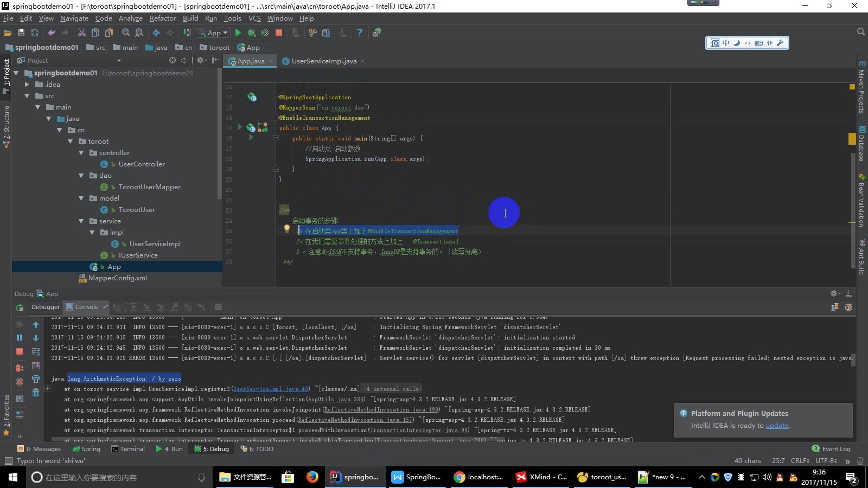Viewport: 868px width, 488px height.
Task: Click the Scroll from Source target icon
Action: point(173,61)
